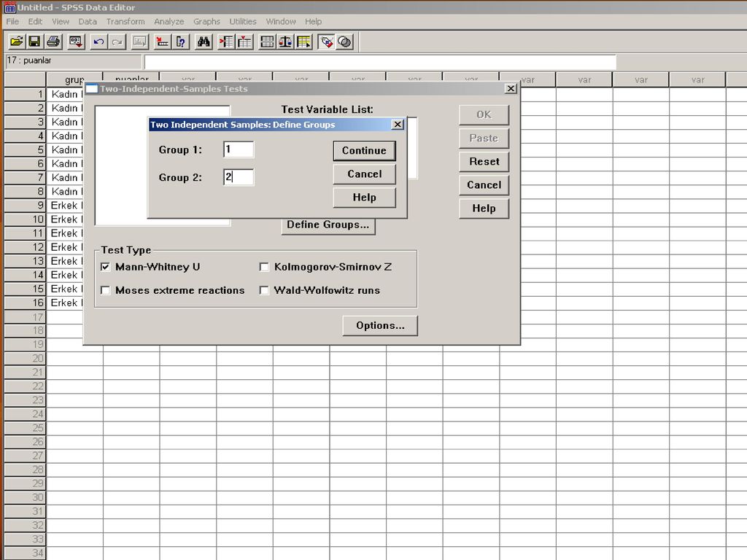Click the Group 1 input field

[x=239, y=149]
